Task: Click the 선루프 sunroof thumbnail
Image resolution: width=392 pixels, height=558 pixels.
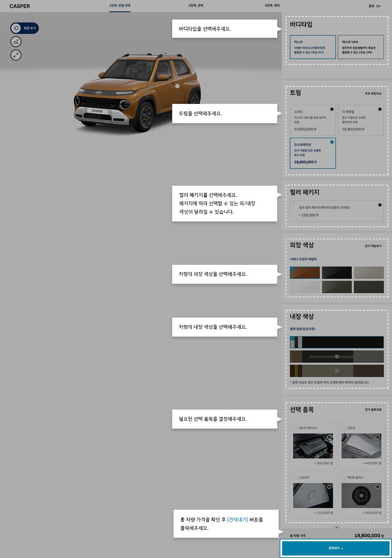Action: click(x=361, y=446)
